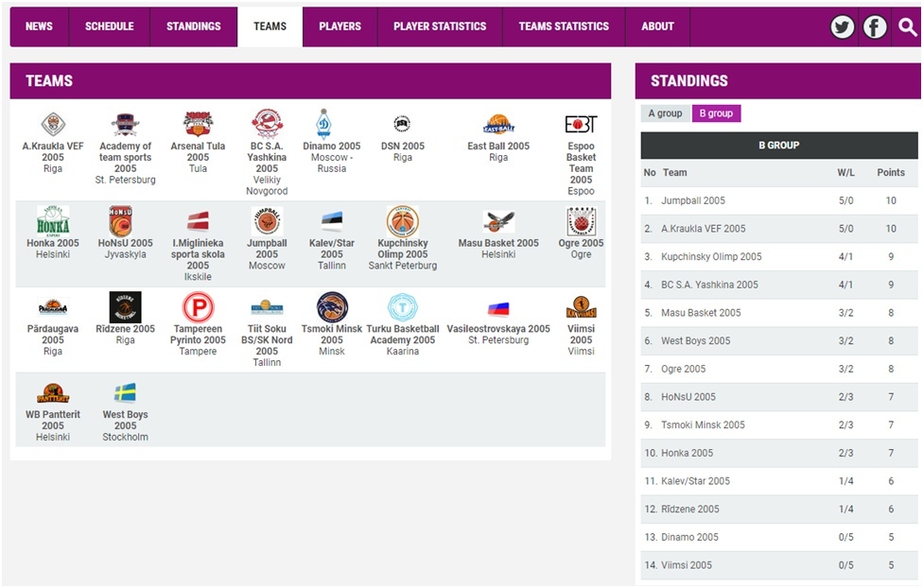
Task: Click the Tiit Soku BS/SK Nord logo
Action: (267, 306)
